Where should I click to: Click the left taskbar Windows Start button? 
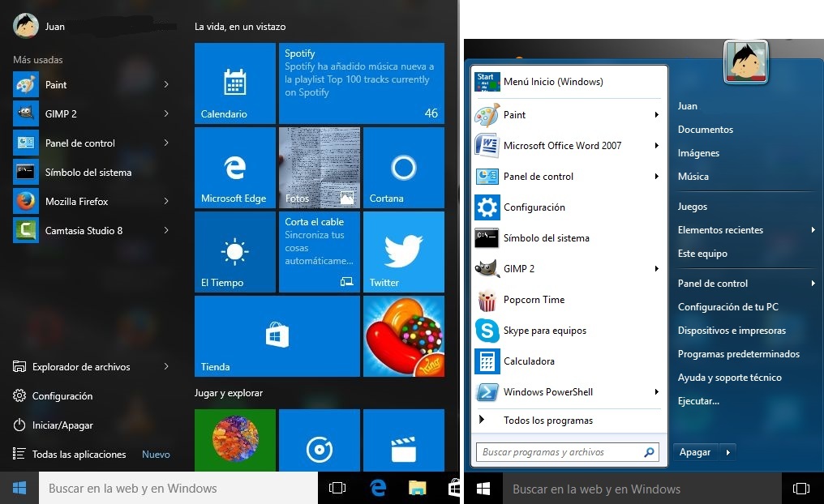click(x=19, y=489)
